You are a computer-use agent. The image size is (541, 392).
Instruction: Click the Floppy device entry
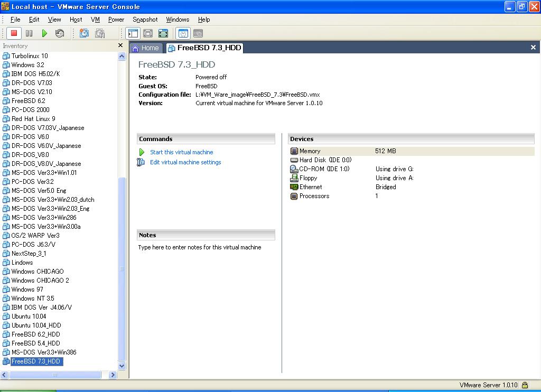click(304, 178)
